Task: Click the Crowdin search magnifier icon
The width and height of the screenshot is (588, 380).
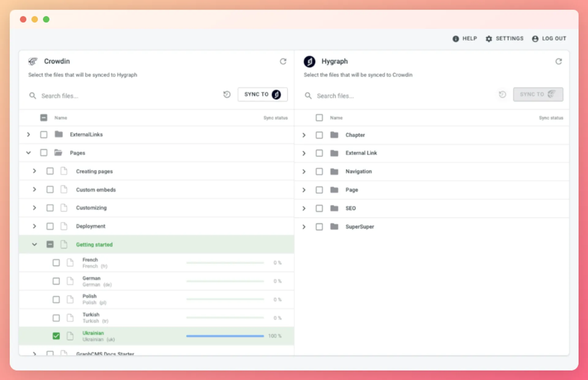Action: coord(32,96)
